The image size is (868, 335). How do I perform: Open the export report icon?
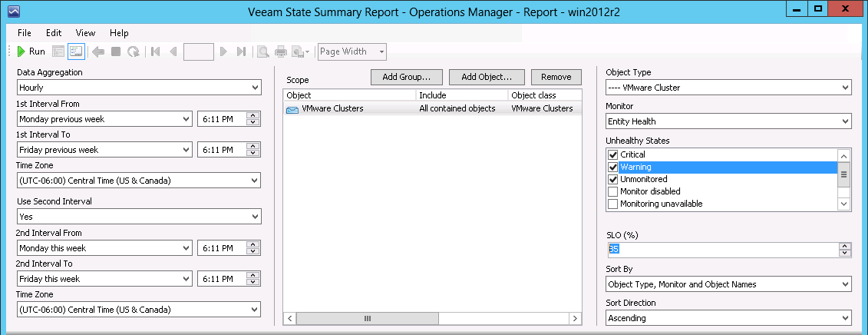click(x=301, y=51)
